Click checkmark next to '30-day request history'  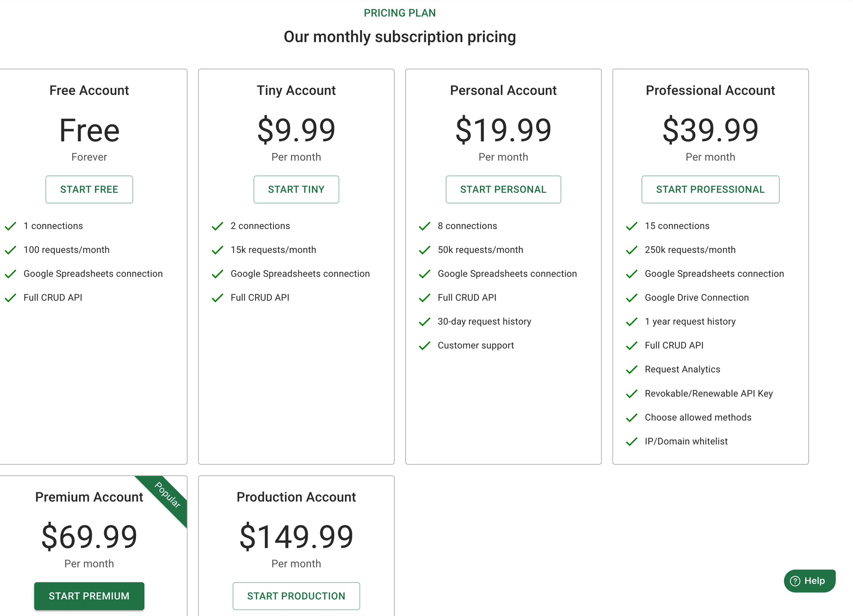(424, 322)
